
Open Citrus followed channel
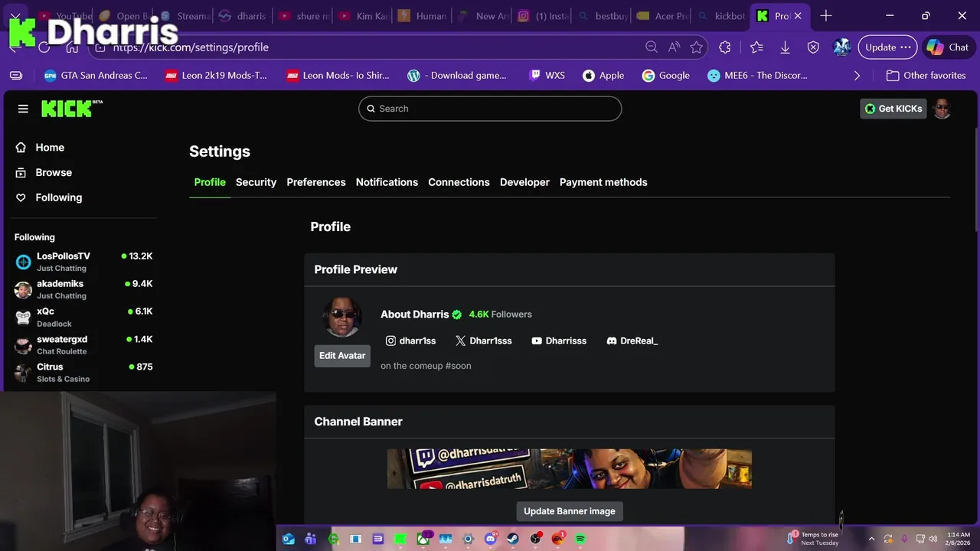click(x=83, y=372)
